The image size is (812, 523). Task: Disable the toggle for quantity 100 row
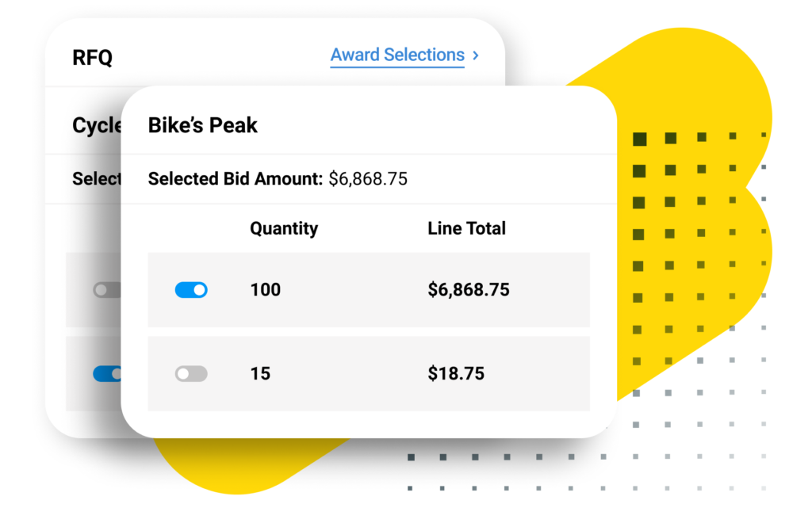tap(191, 290)
